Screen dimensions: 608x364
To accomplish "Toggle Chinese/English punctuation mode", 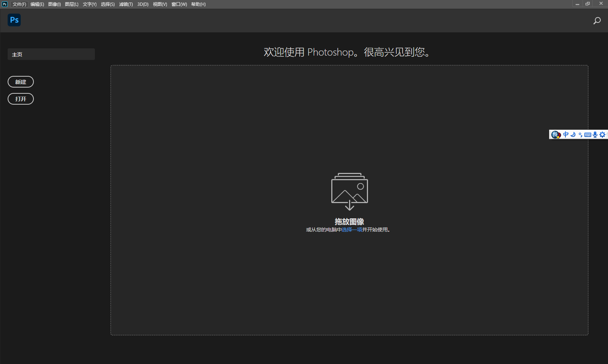I will 580,134.
